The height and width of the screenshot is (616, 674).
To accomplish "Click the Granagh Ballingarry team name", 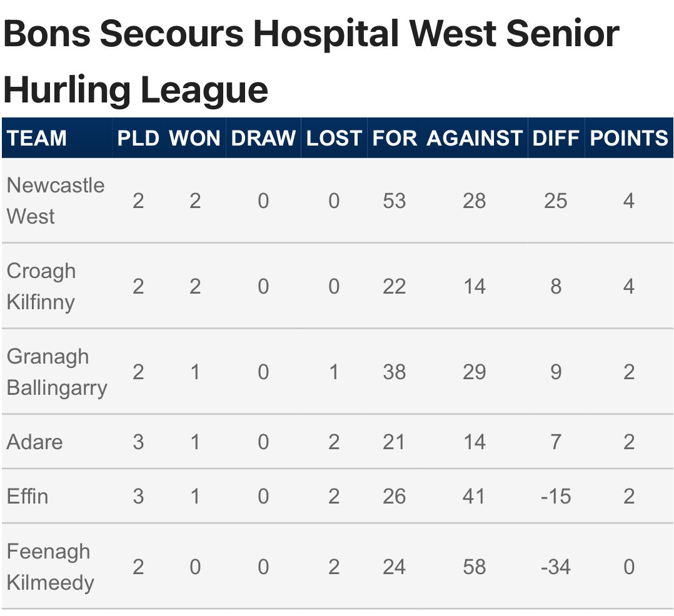I will point(57,372).
